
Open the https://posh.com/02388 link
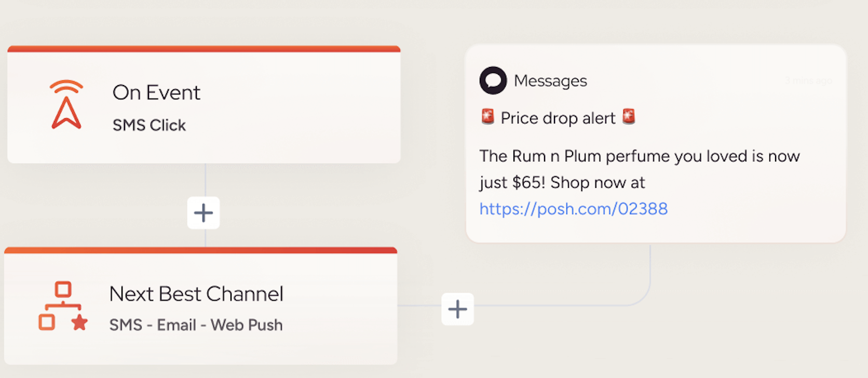[573, 209]
